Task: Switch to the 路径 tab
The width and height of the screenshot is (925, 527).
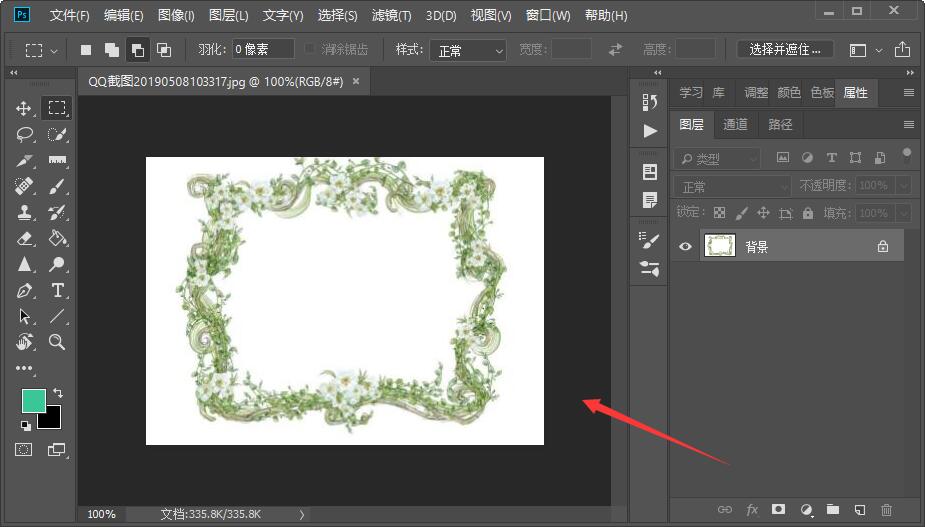Action: click(x=780, y=124)
